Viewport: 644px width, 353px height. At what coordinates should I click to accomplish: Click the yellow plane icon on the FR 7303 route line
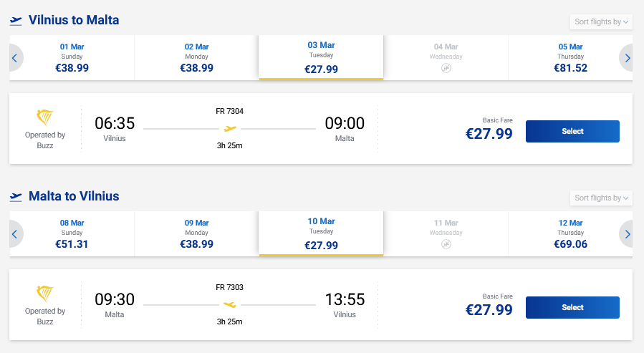(229, 305)
